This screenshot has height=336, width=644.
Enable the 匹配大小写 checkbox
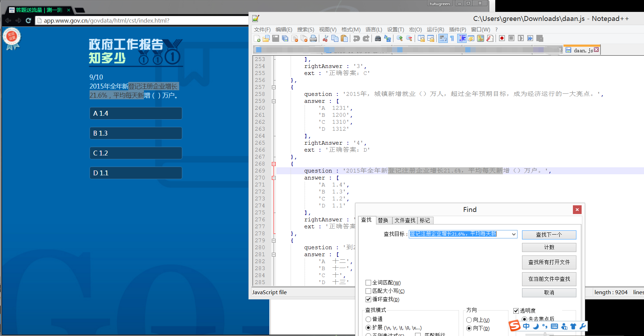pyautogui.click(x=368, y=291)
